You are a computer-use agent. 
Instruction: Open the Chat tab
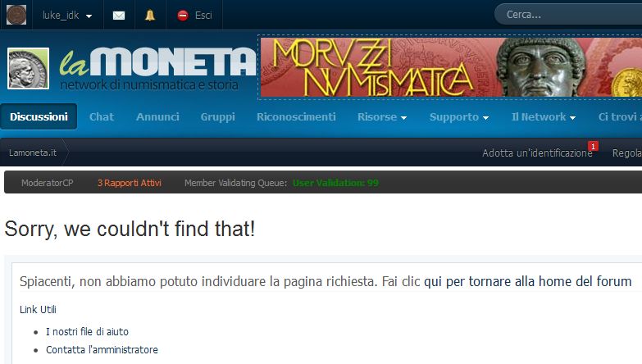tap(102, 117)
